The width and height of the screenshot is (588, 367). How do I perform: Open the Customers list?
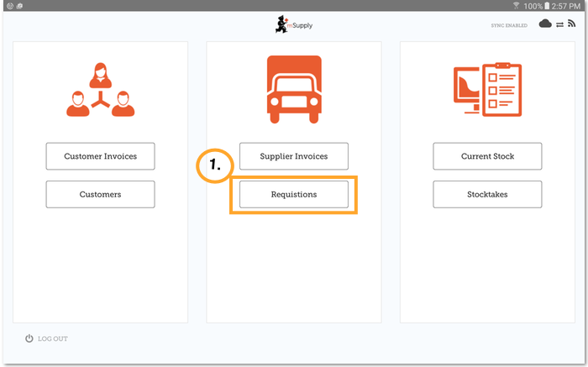coord(100,194)
